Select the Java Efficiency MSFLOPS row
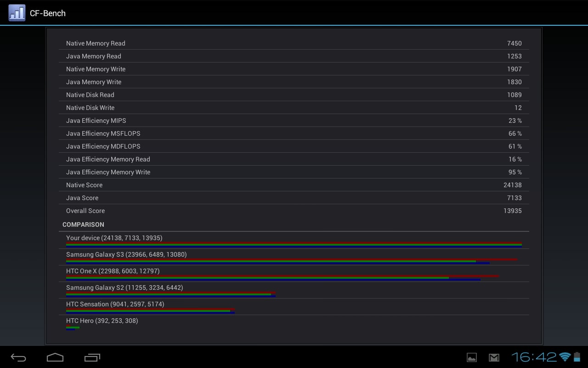This screenshot has height=368, width=588. click(294, 133)
